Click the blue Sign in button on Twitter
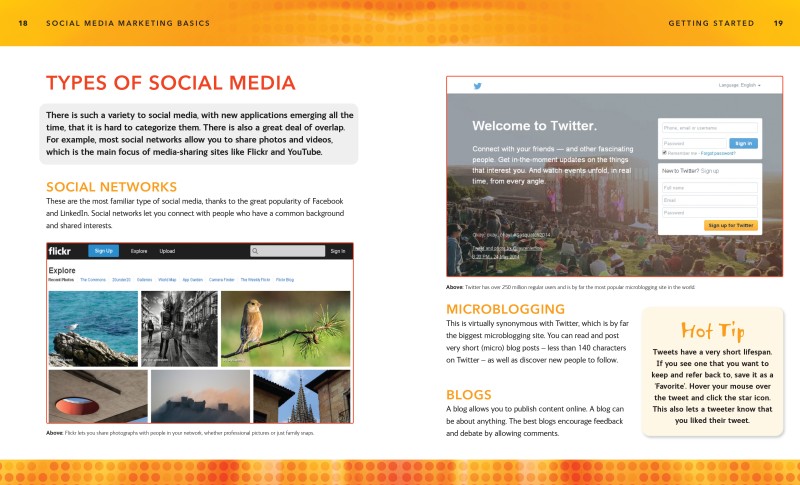The width and height of the screenshot is (800, 485). point(743,143)
